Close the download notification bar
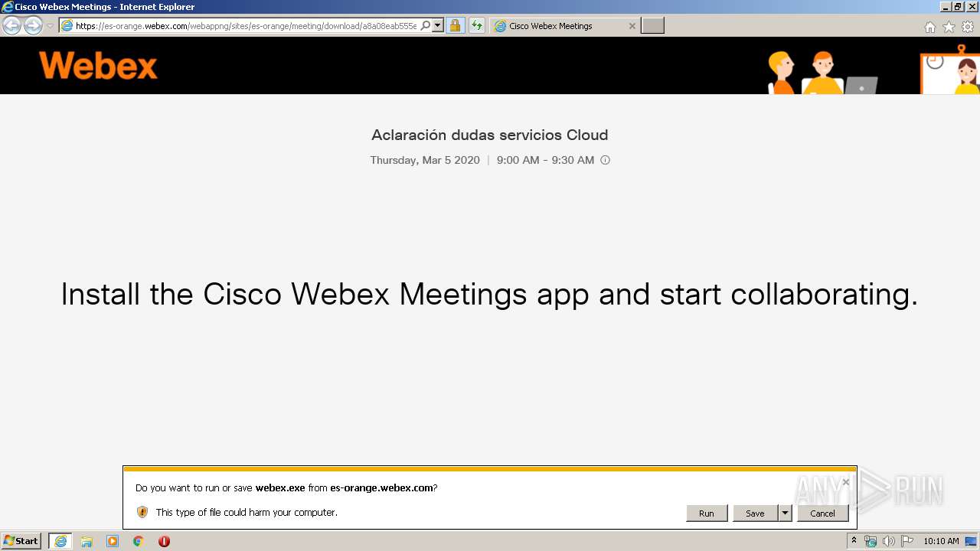Screen dimensions: 980x551 pyautogui.click(x=845, y=482)
